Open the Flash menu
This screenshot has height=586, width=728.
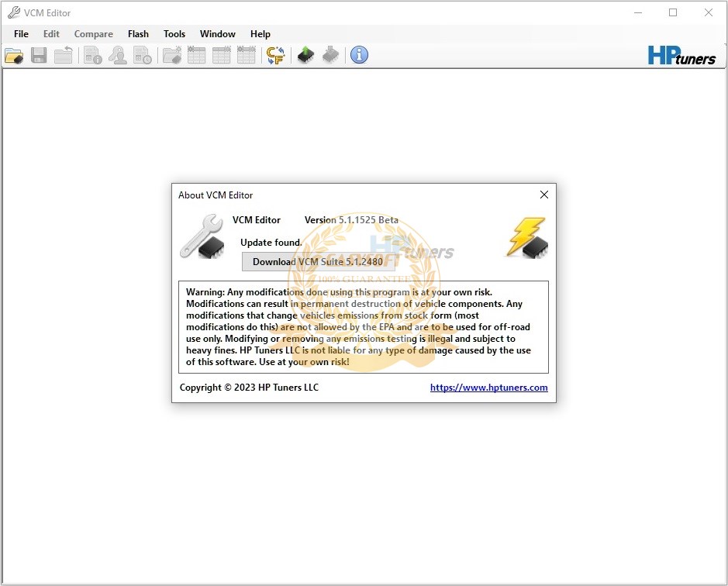tap(138, 34)
